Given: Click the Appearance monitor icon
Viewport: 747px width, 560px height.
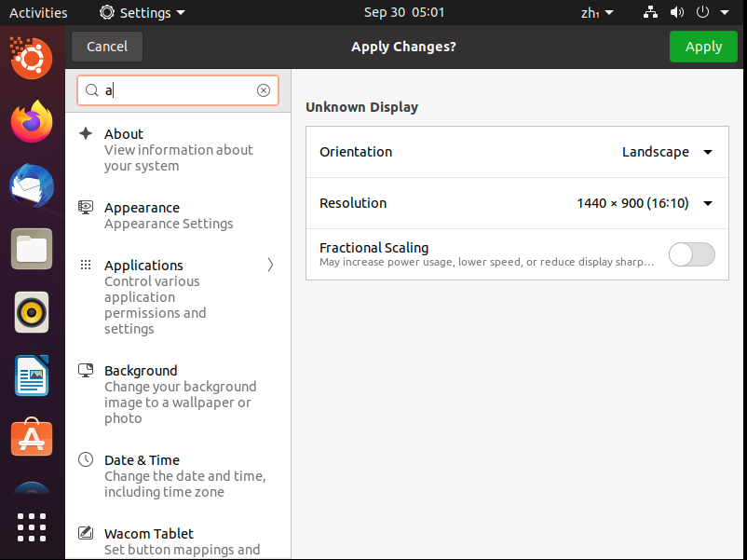Looking at the screenshot, I should pos(86,207).
